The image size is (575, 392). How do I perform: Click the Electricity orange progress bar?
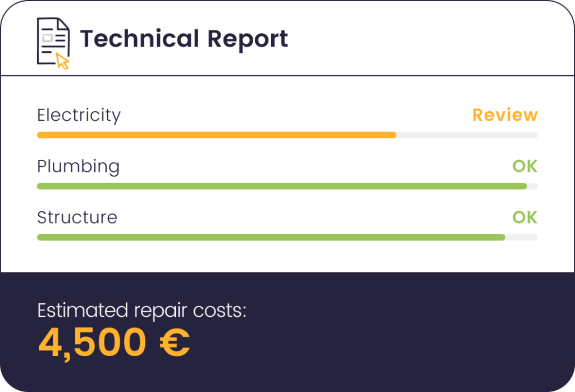217,135
